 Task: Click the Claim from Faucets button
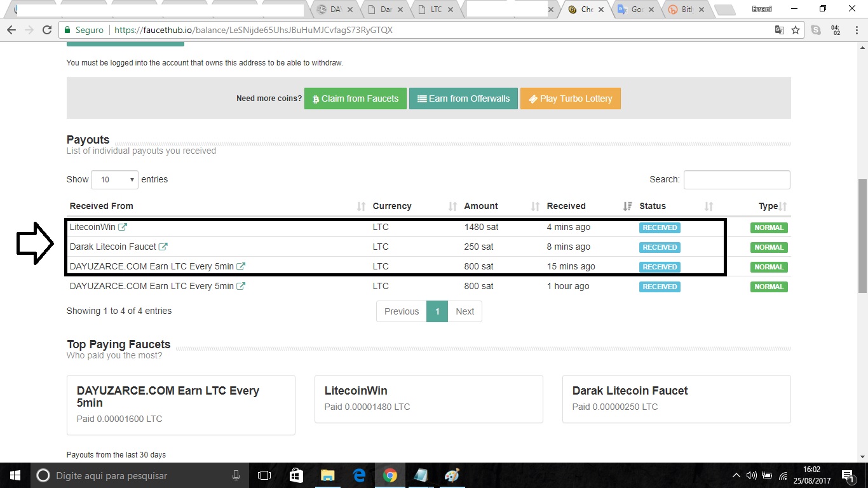(355, 98)
